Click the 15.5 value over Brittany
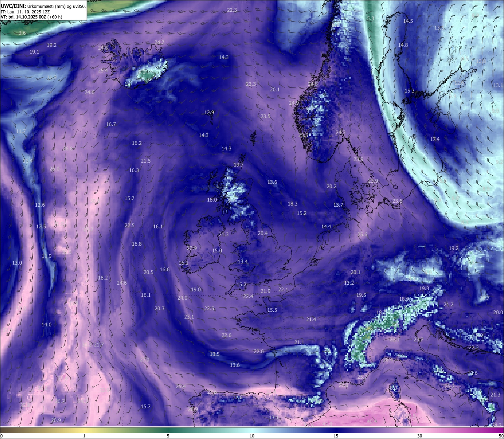Viewport: 504px width, 439px height. [x=272, y=310]
